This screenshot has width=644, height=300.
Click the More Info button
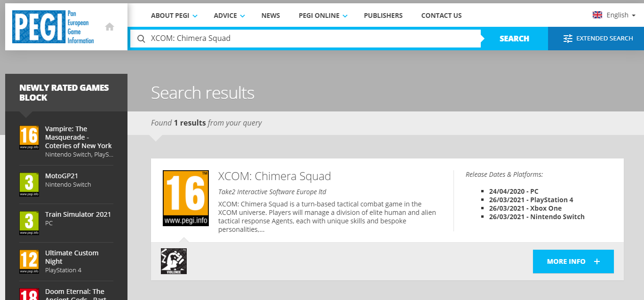click(573, 261)
